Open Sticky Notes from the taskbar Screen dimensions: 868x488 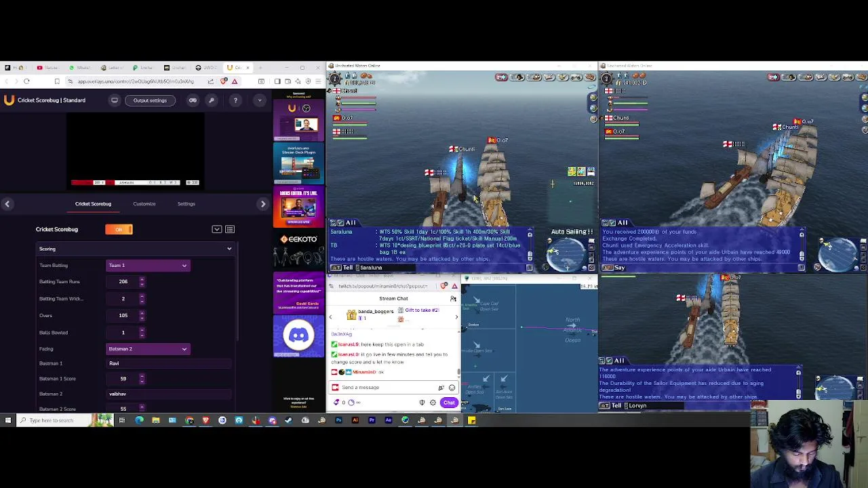click(471, 420)
